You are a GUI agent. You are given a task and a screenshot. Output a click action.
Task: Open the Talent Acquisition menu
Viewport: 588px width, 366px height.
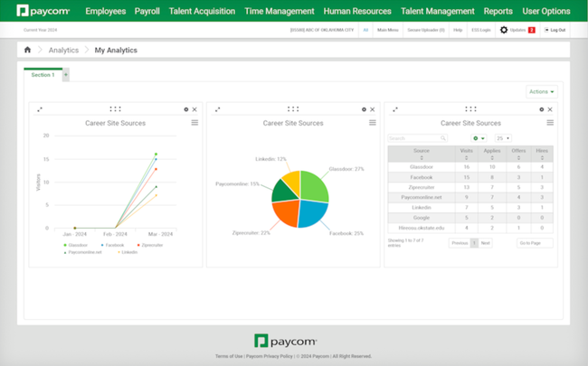click(202, 11)
